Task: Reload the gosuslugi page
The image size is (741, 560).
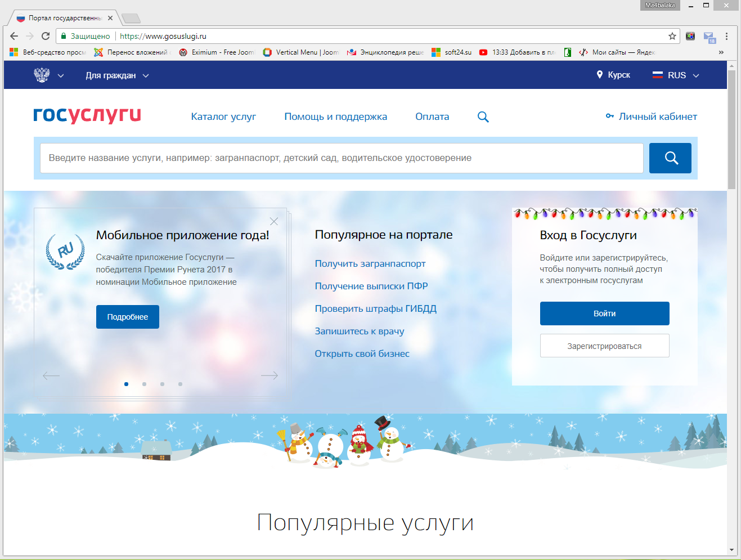Action: coord(46,36)
